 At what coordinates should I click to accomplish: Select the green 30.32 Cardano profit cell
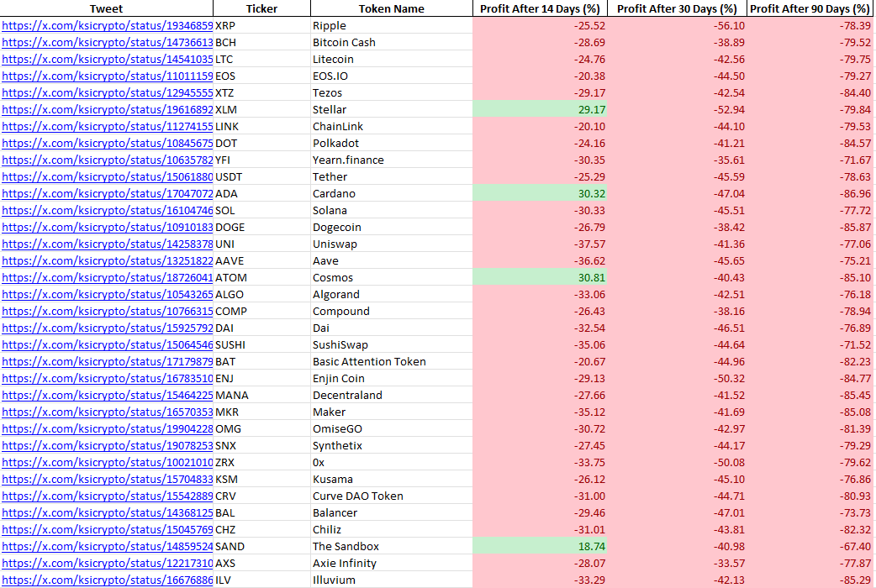540,194
